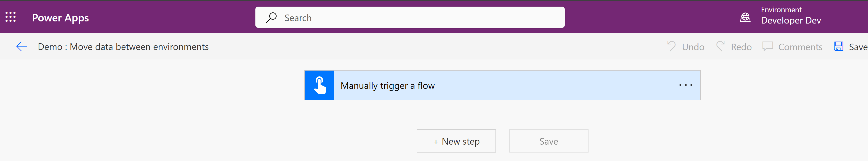Click the Undo arrow icon

coord(671,47)
